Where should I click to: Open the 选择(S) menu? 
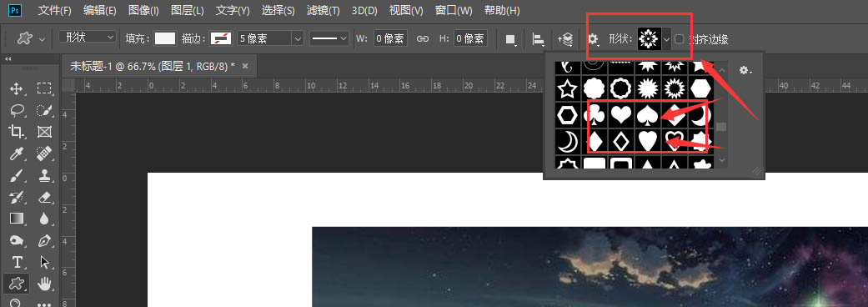278,10
